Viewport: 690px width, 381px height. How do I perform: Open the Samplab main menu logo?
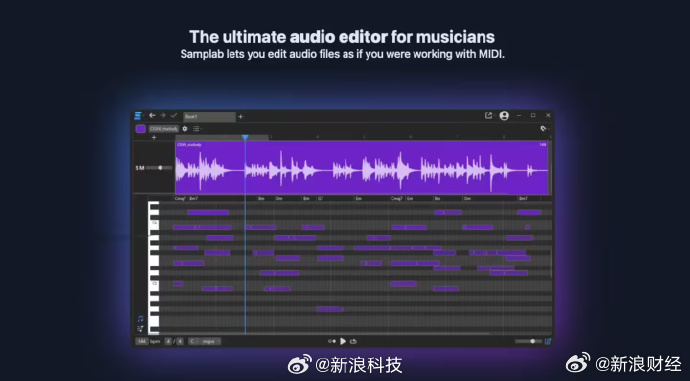pyautogui.click(x=138, y=116)
